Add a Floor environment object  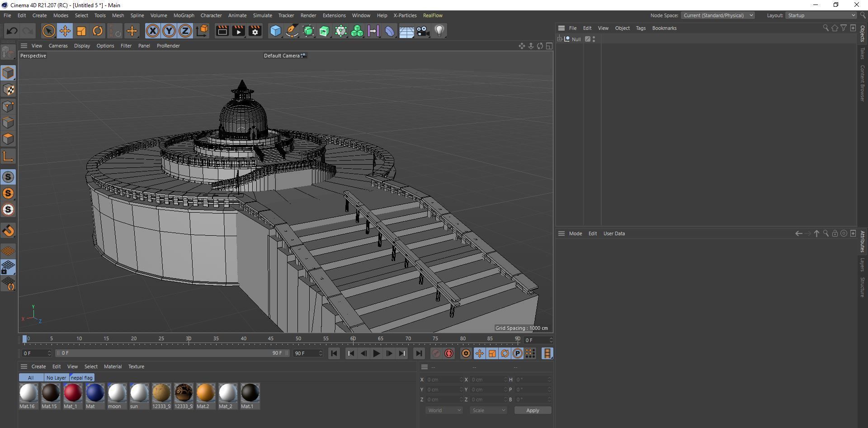(406, 31)
